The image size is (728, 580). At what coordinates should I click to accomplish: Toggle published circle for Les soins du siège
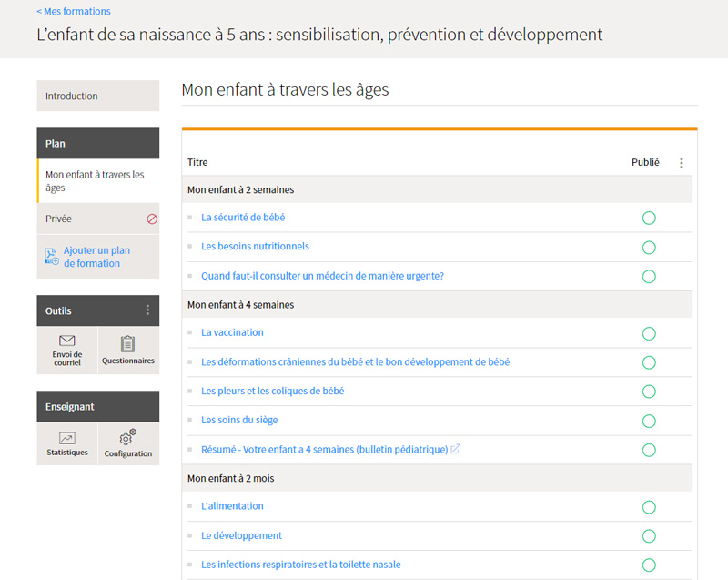[x=649, y=421]
